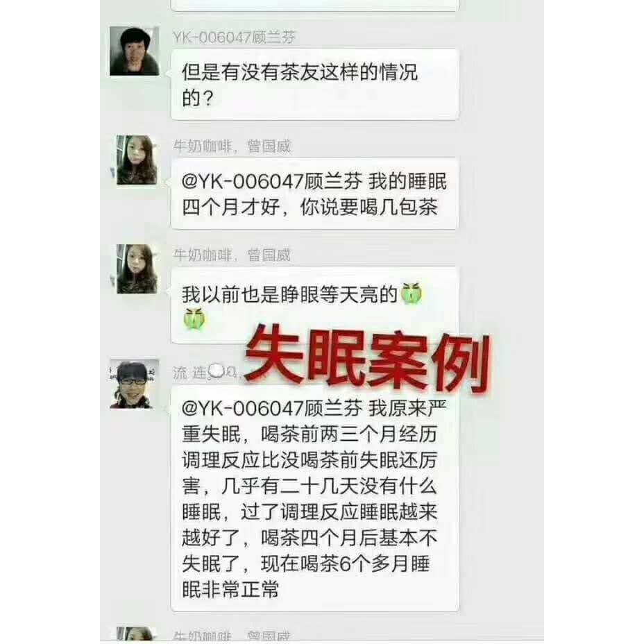Click the 牛奶咖啡,曾国威 name above the 四个月才好 message
Image resolution: width=644 pixels, height=644 pixels.
232,146
